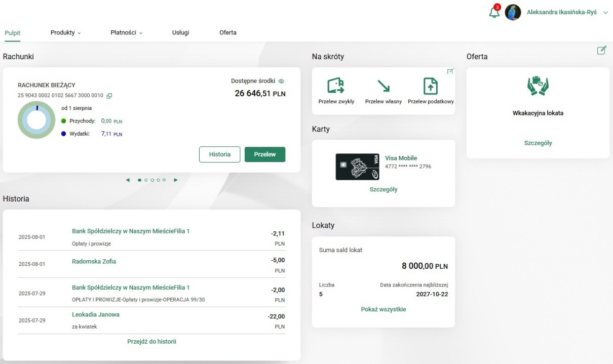
Task: Expand the Płatności dropdown menu
Action: pos(126,33)
